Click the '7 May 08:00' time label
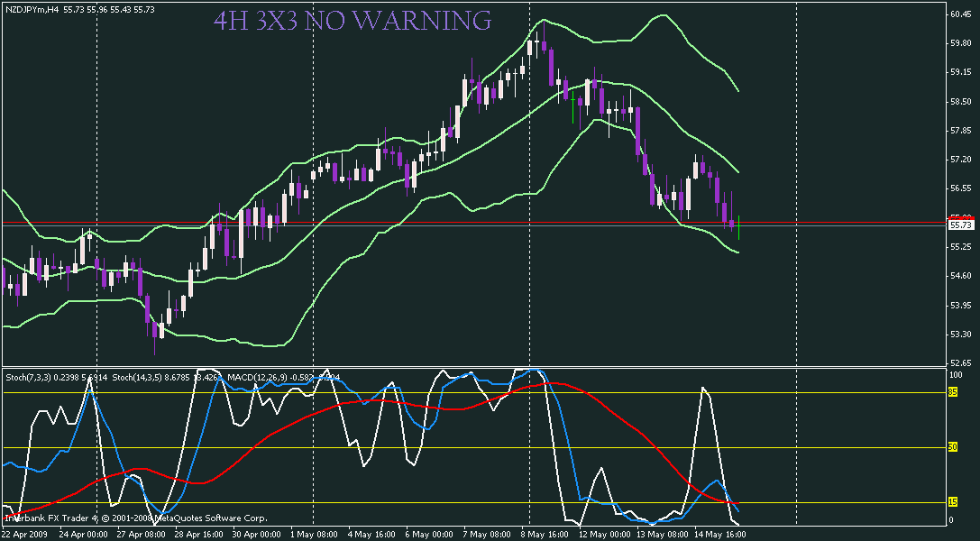 pyautogui.click(x=487, y=535)
